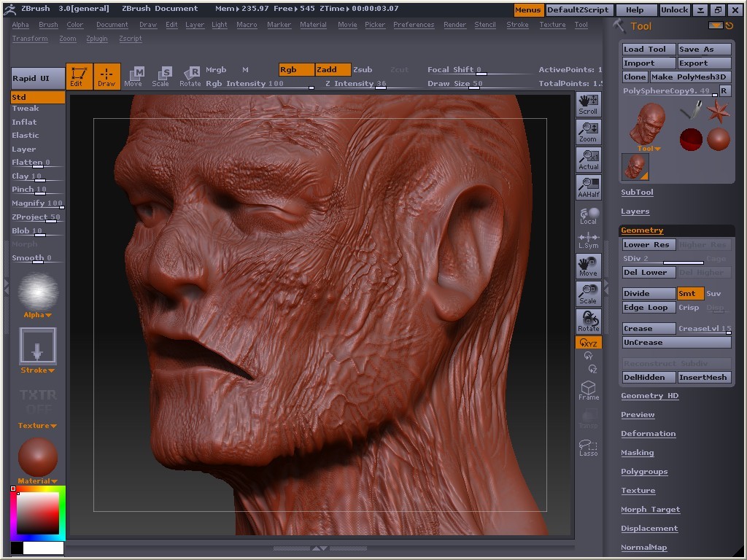Toggle the Suv option beside Smt

(x=713, y=293)
